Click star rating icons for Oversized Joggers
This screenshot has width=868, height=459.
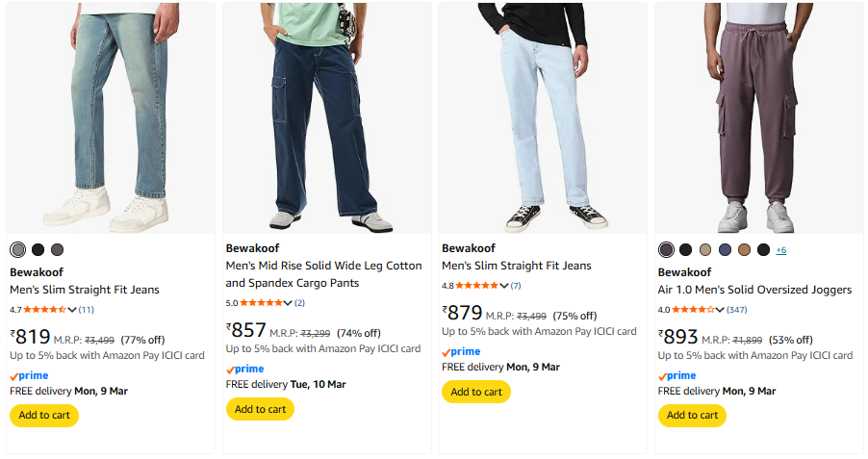[x=693, y=310]
